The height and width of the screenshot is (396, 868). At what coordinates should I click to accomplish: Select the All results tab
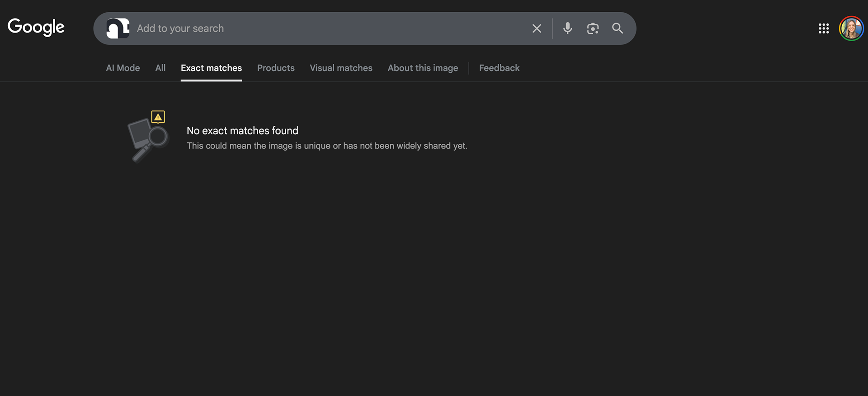[x=160, y=68]
